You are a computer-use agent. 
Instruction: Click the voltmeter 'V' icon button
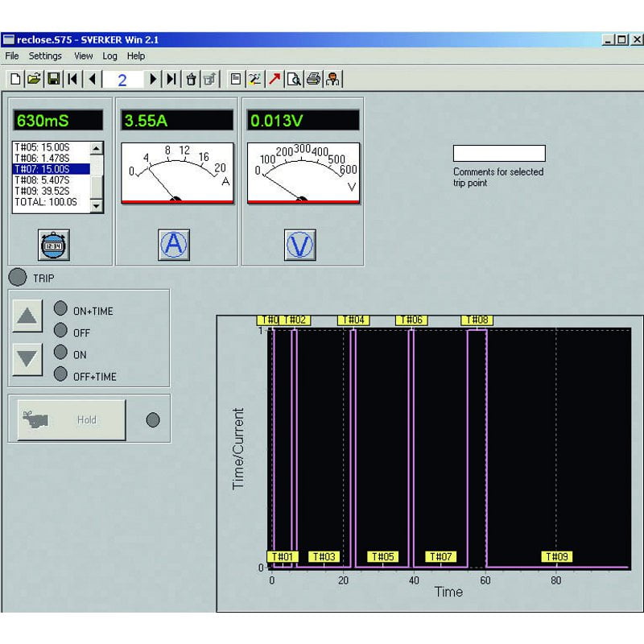coord(299,244)
